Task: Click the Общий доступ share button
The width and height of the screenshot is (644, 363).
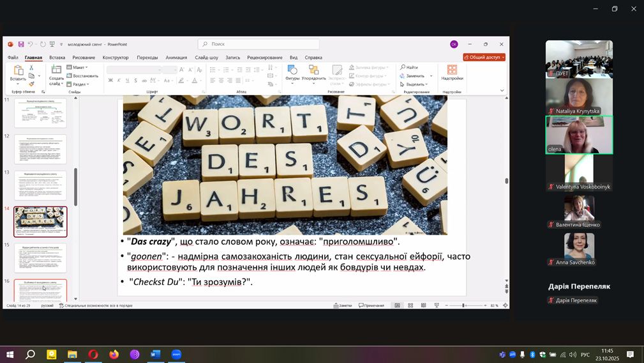Action: (x=484, y=57)
